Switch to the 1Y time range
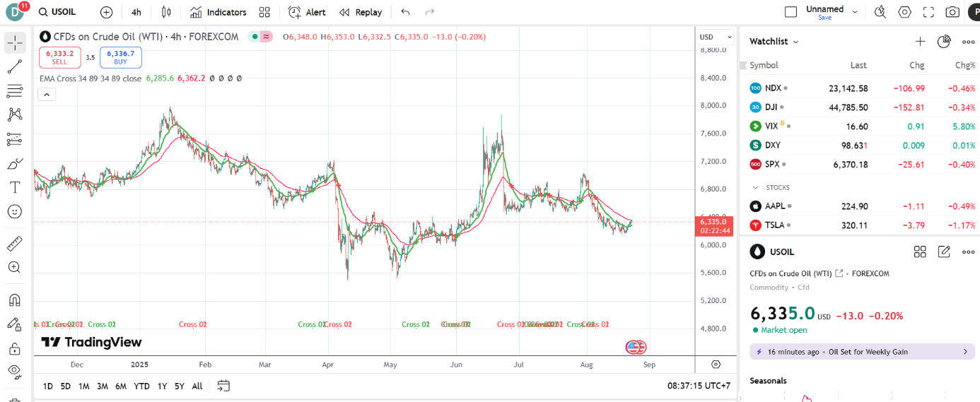 [x=162, y=386]
